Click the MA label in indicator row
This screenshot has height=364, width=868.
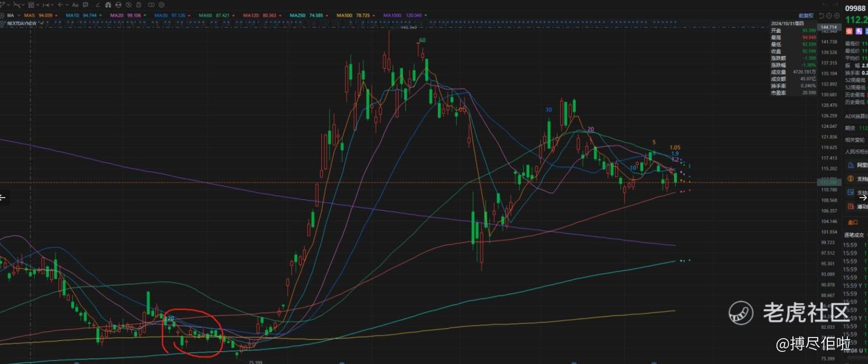coord(11,15)
